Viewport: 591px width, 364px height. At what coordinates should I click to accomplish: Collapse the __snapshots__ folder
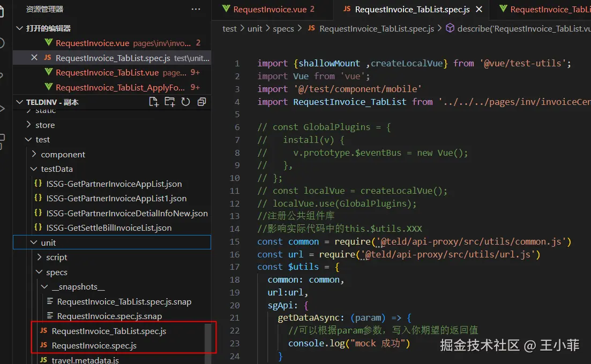tap(44, 286)
